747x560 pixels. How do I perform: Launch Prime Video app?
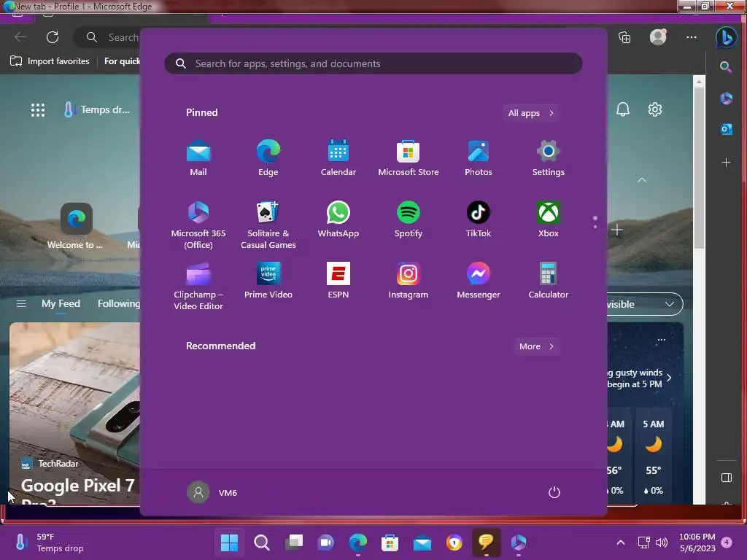click(x=268, y=281)
